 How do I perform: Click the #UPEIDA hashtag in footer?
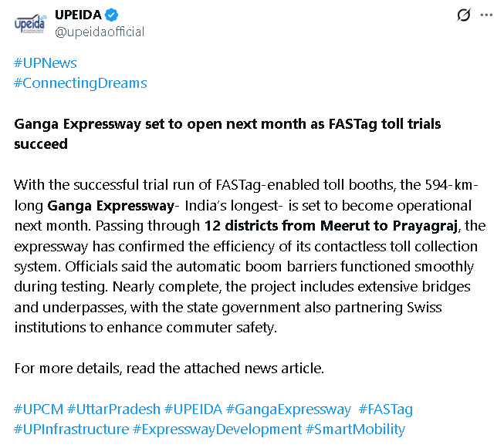point(194,409)
